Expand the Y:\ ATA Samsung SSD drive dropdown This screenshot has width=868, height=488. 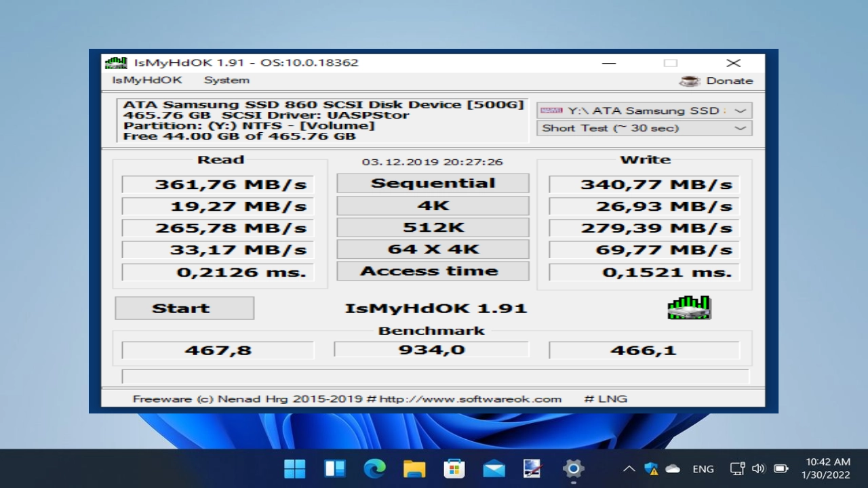tap(644, 110)
